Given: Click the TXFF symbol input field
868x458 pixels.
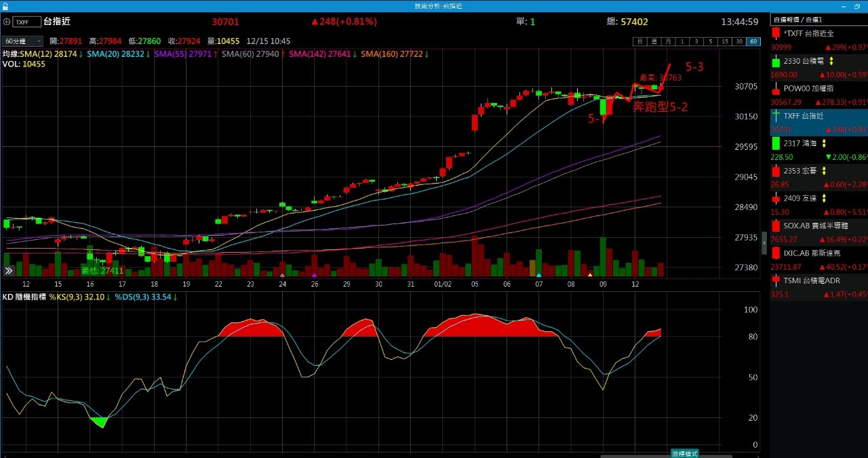Looking at the screenshot, I should (x=26, y=22).
